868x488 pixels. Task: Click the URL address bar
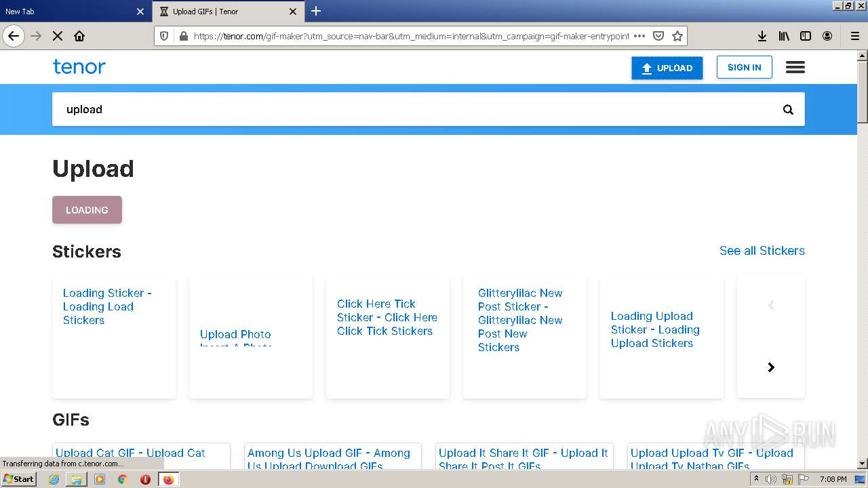coord(412,36)
